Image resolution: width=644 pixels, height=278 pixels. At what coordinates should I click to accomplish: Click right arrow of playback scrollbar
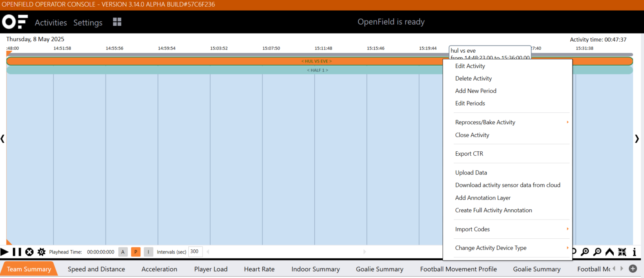click(x=364, y=252)
